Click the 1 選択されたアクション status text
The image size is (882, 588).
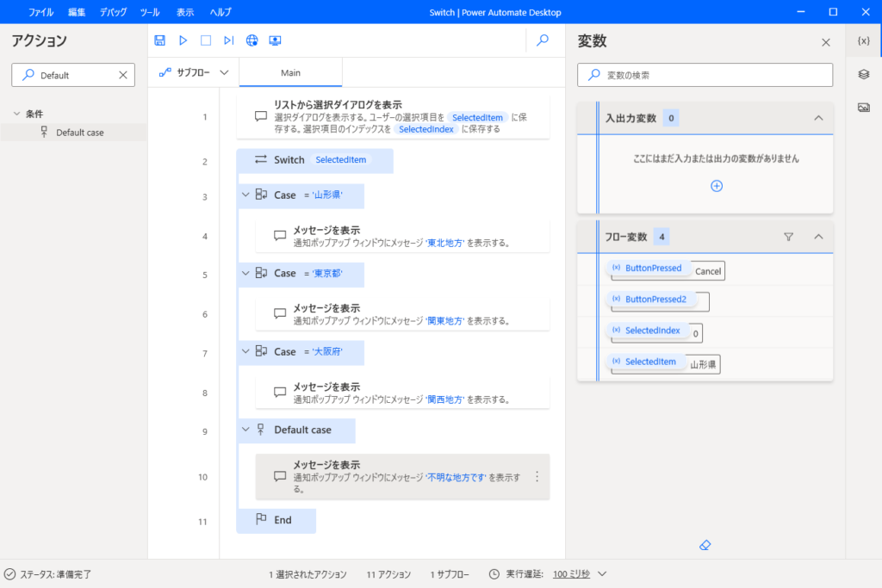click(x=307, y=574)
